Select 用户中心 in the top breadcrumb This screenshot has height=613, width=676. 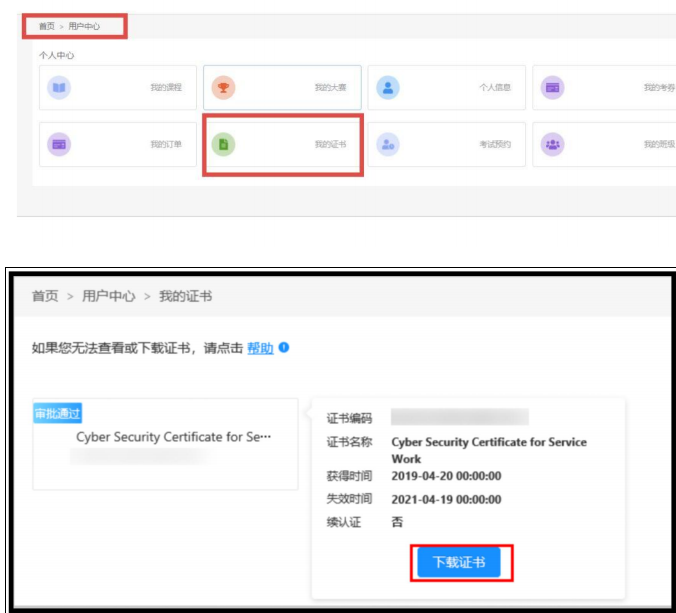pos(84,26)
